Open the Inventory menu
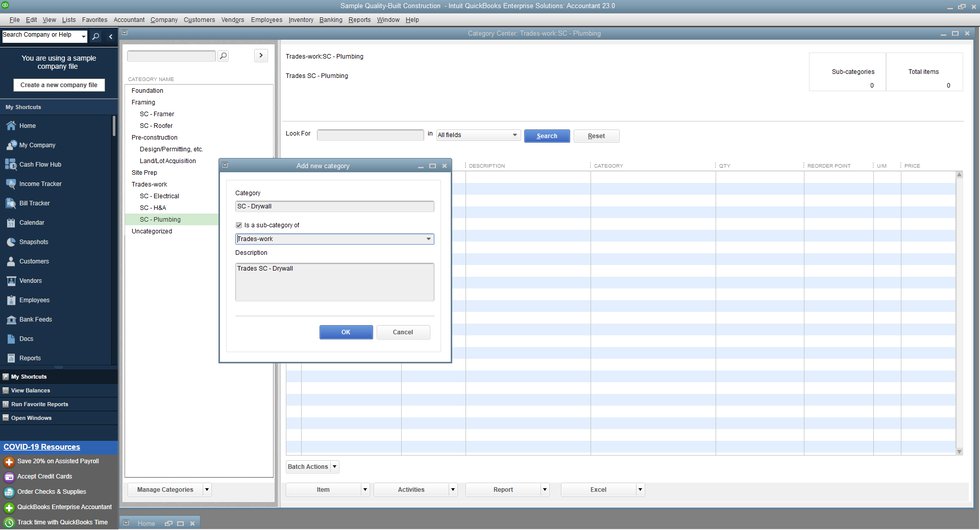 pyautogui.click(x=301, y=20)
